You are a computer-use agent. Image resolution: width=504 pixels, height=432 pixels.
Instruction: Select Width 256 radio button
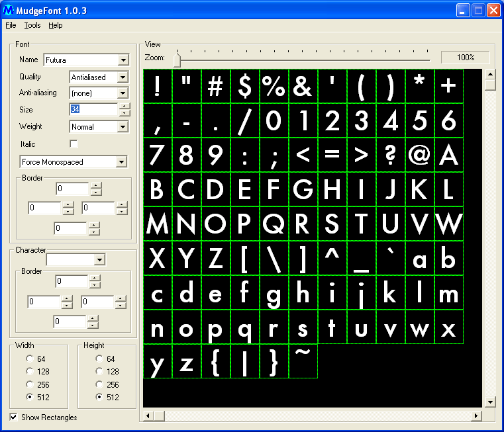pyautogui.click(x=30, y=384)
